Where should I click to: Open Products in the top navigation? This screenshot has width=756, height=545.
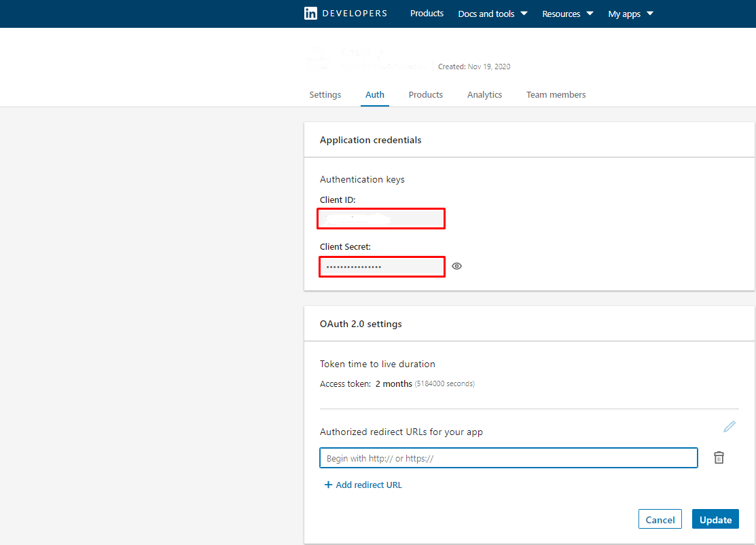[427, 14]
